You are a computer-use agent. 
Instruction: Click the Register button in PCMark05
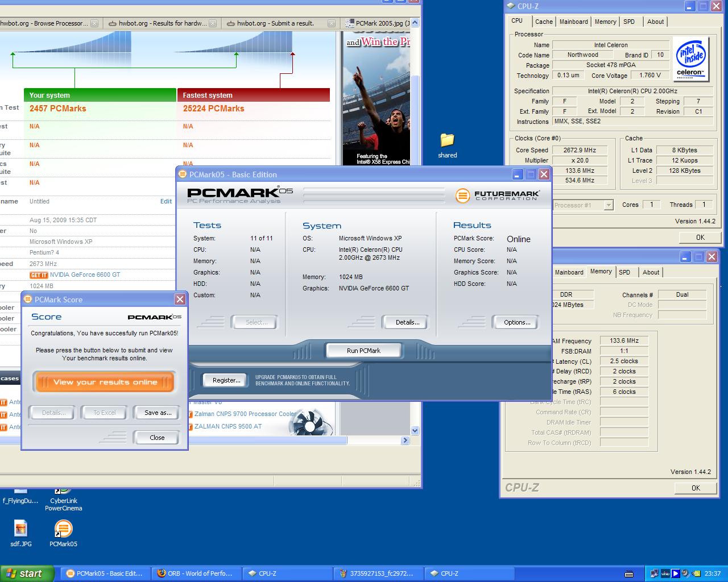click(226, 380)
